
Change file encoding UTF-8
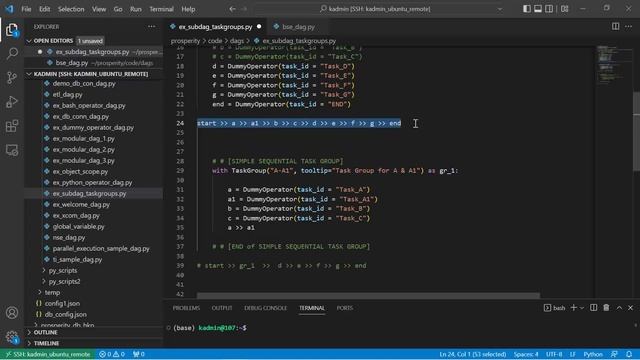pyautogui.click(x=554, y=354)
